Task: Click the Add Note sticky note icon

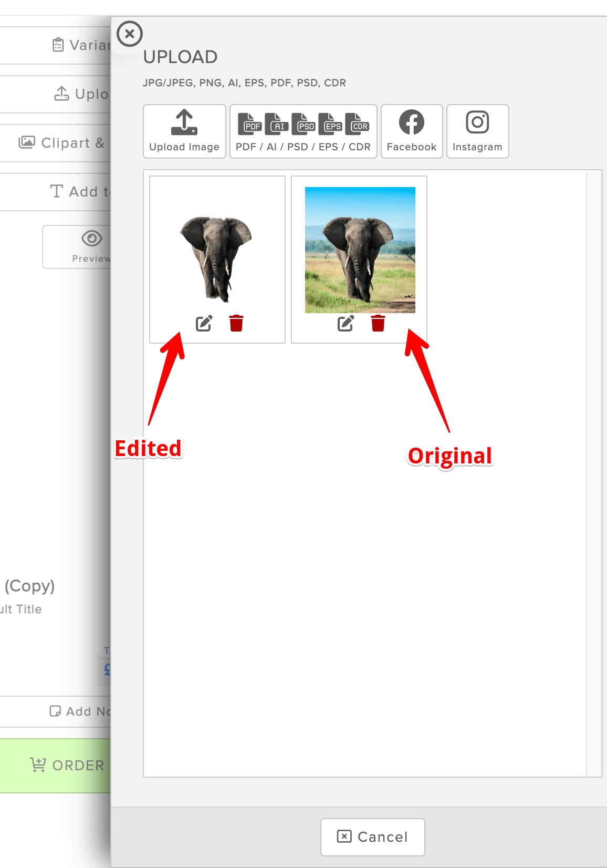Action: point(55,711)
